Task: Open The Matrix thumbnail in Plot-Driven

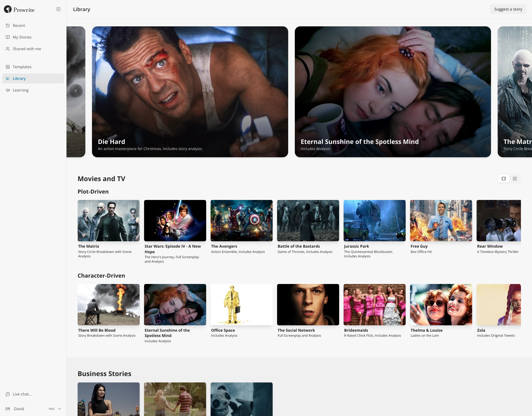Action: pos(109,221)
